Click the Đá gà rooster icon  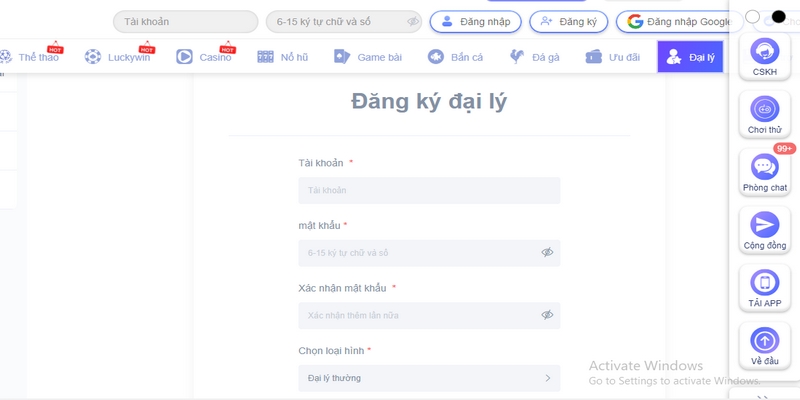pyautogui.click(x=517, y=57)
